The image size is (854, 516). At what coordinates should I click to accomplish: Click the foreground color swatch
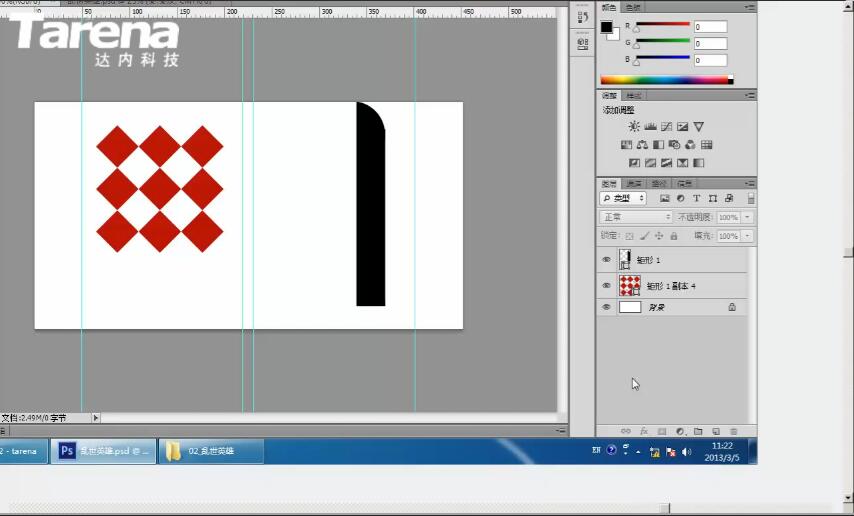[607, 27]
